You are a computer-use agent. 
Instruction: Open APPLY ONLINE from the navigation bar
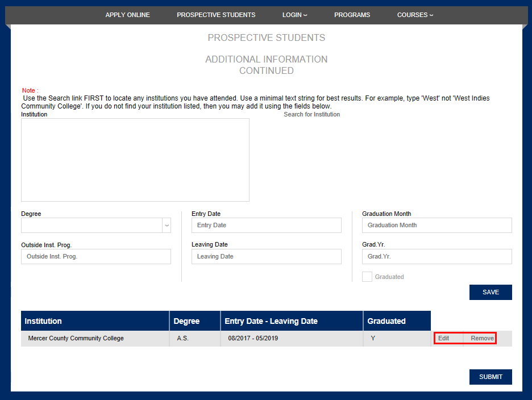[x=127, y=15]
